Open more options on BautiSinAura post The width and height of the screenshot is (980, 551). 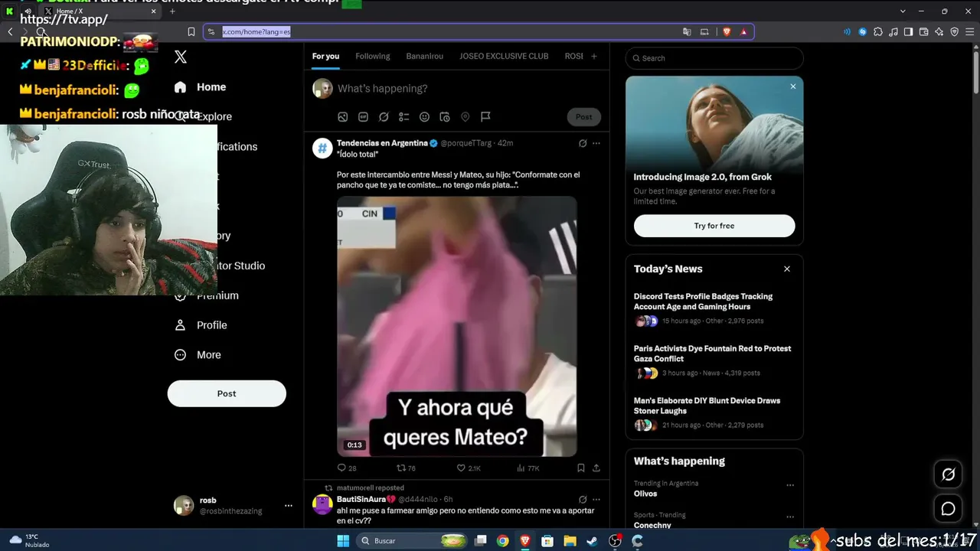[x=596, y=500]
